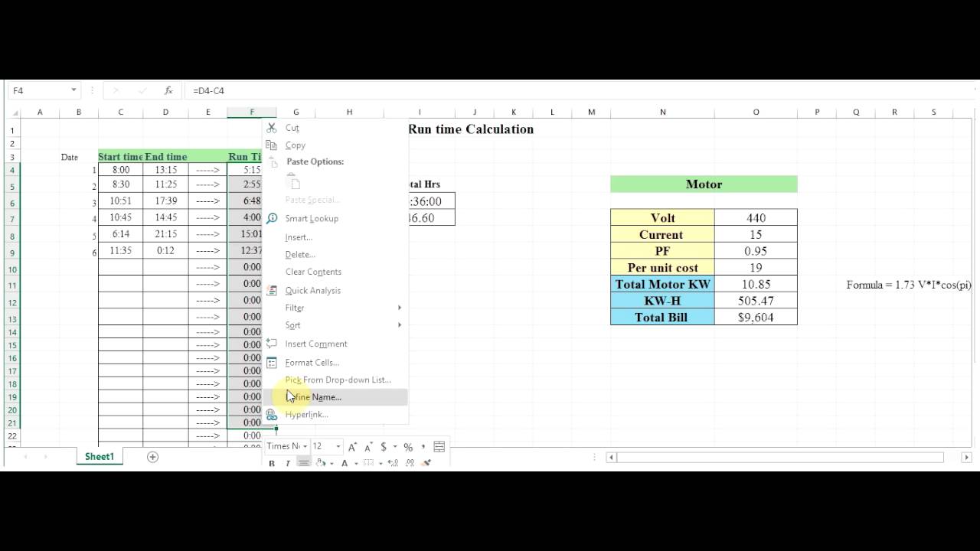Click the Run time Calculation title
The width and height of the screenshot is (980, 551).
pyautogui.click(x=471, y=129)
